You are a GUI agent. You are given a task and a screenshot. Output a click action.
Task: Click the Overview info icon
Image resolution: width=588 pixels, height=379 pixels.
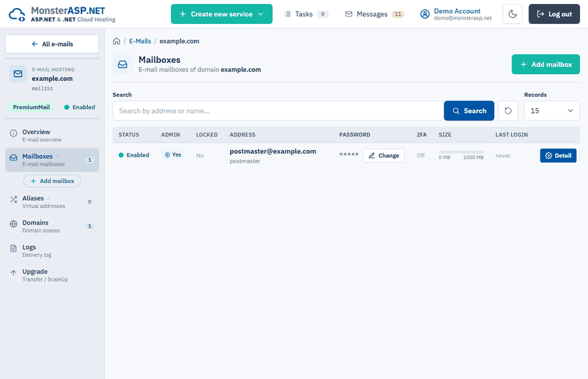point(13,133)
